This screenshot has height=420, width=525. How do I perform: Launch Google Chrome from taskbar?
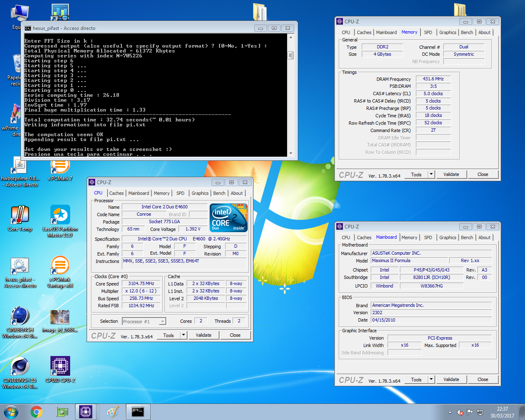pos(37,412)
